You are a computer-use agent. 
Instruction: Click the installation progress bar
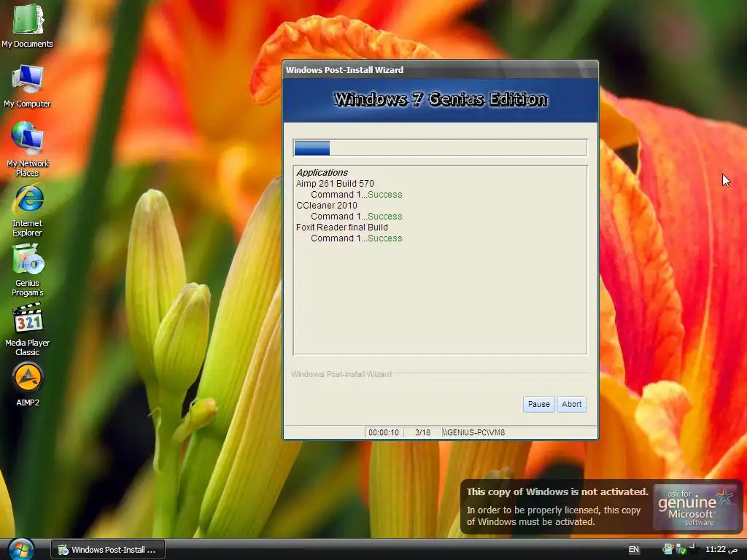coord(440,148)
